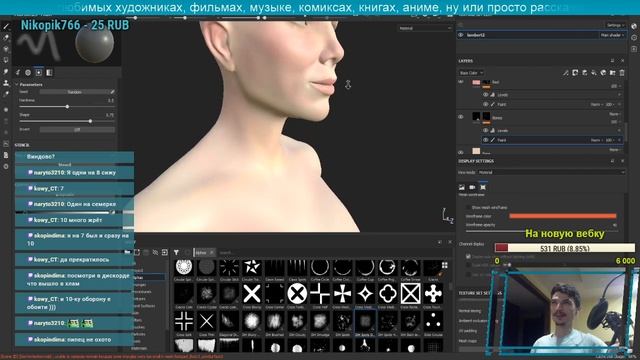Screen dimensions: 640x360
Task: Click the shelf import resource icon
Action: tap(165, 253)
